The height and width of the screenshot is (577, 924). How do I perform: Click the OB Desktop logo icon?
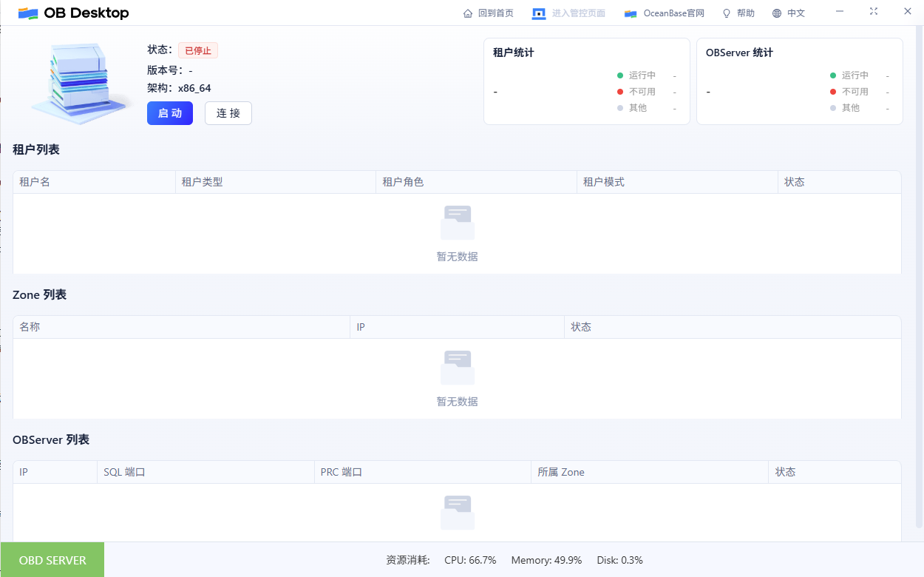29,13
